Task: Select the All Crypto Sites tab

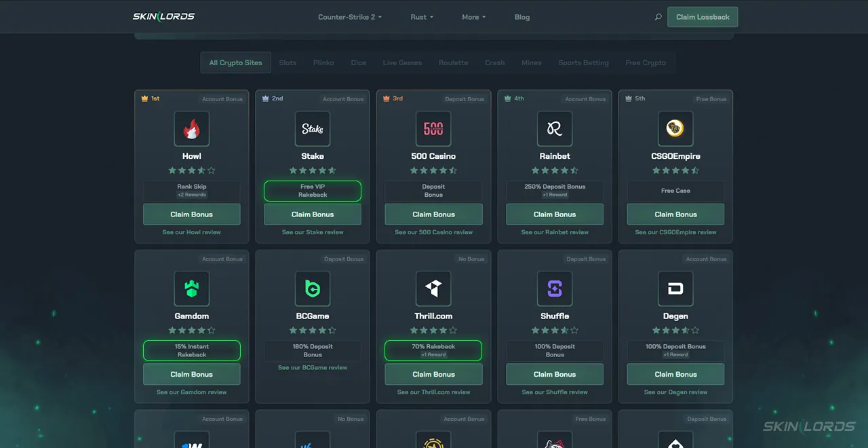Action: click(235, 62)
